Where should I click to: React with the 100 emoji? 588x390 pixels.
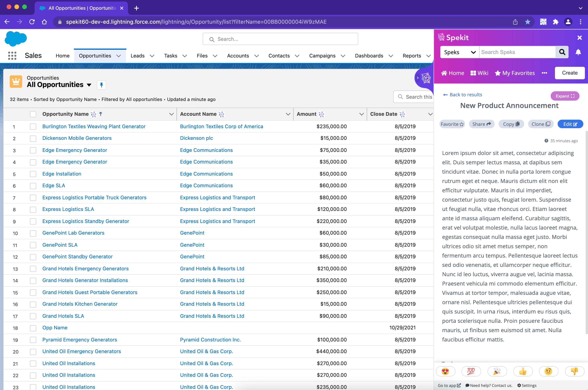(471, 371)
